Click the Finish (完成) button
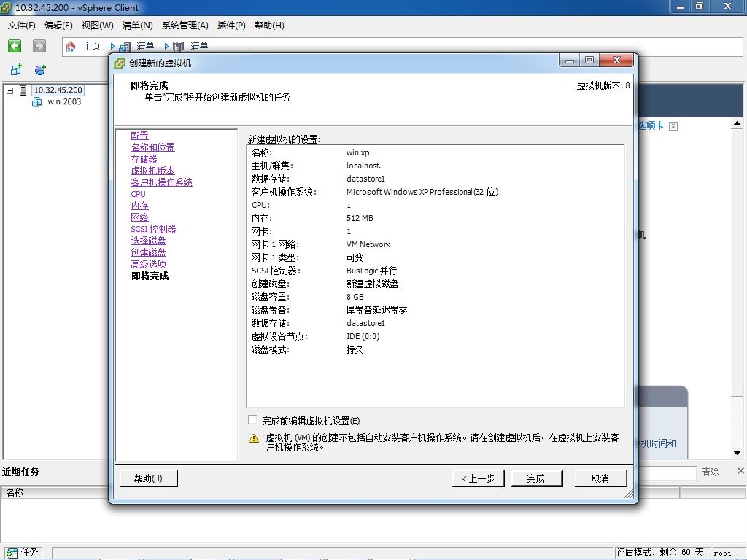 (x=536, y=478)
